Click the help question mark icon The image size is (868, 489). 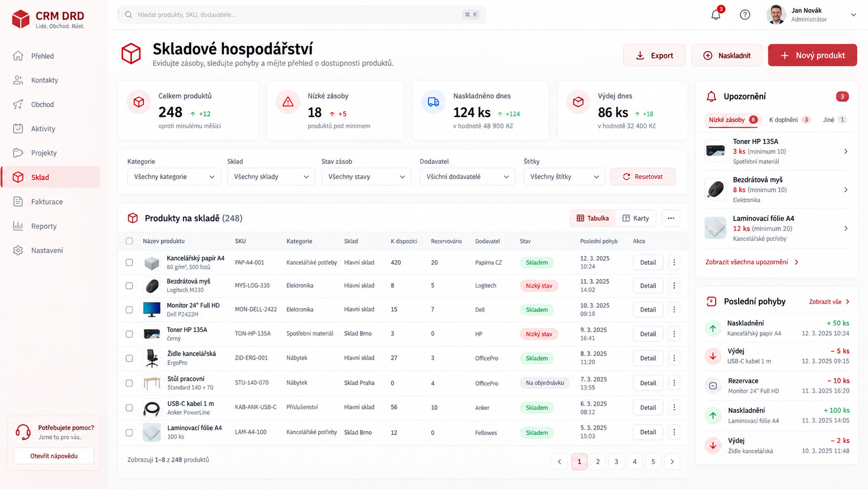click(x=745, y=15)
